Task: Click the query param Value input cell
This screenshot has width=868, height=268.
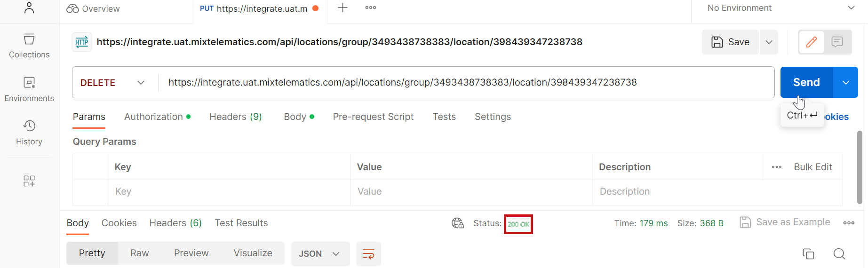Action: (x=471, y=192)
